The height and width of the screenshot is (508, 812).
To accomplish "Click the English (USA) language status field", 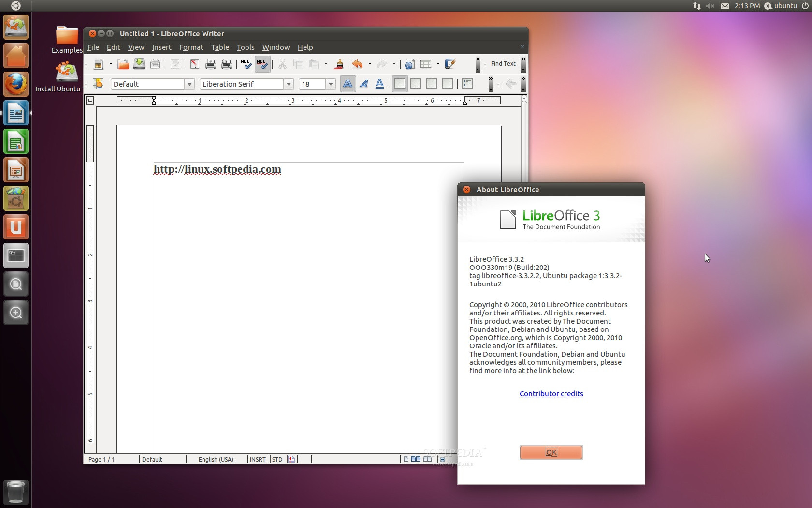I will click(216, 459).
